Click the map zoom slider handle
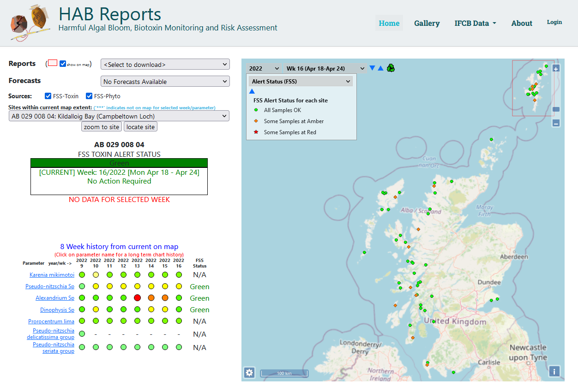Viewport: 578px width, 392px height. pos(556,109)
